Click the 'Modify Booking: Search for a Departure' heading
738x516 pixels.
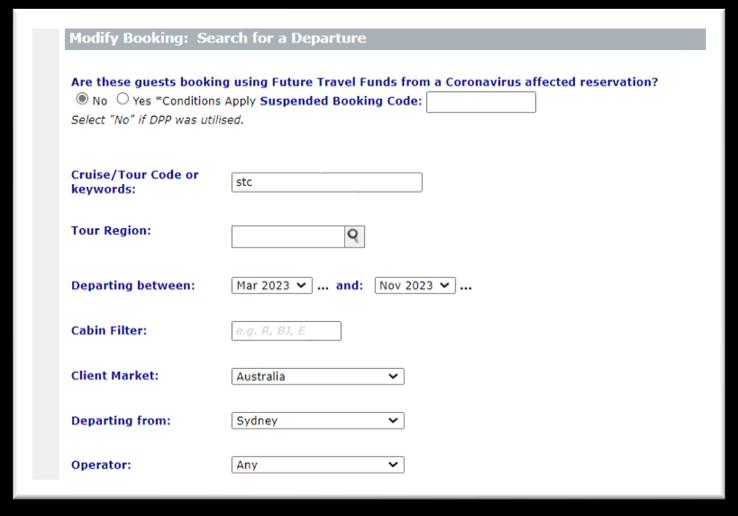pos(218,38)
